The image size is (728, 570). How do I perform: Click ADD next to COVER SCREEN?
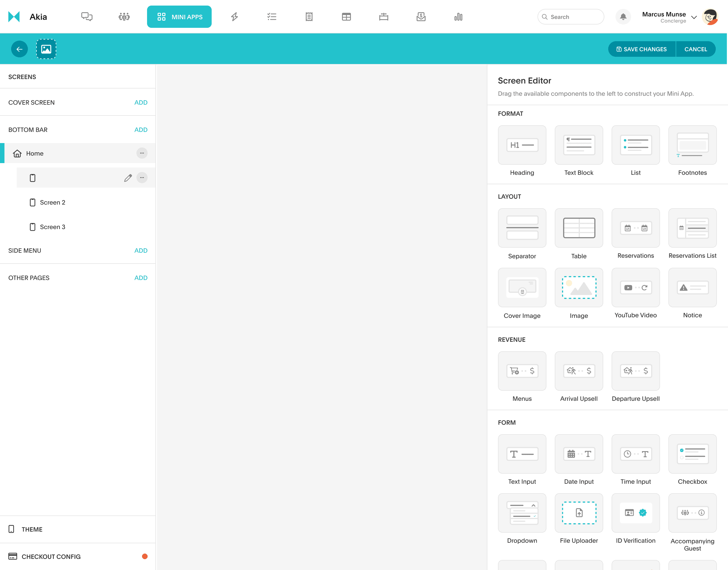pyautogui.click(x=141, y=102)
